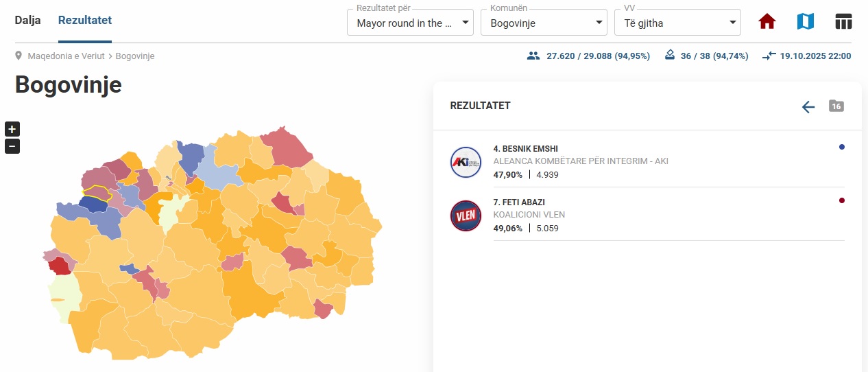This screenshot has height=372, width=868.
Task: Open the 'Rezultatet për' dropdown
Action: (410, 23)
